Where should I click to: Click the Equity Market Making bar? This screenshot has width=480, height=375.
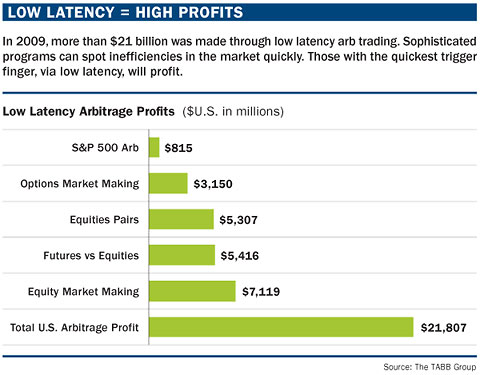192,291
